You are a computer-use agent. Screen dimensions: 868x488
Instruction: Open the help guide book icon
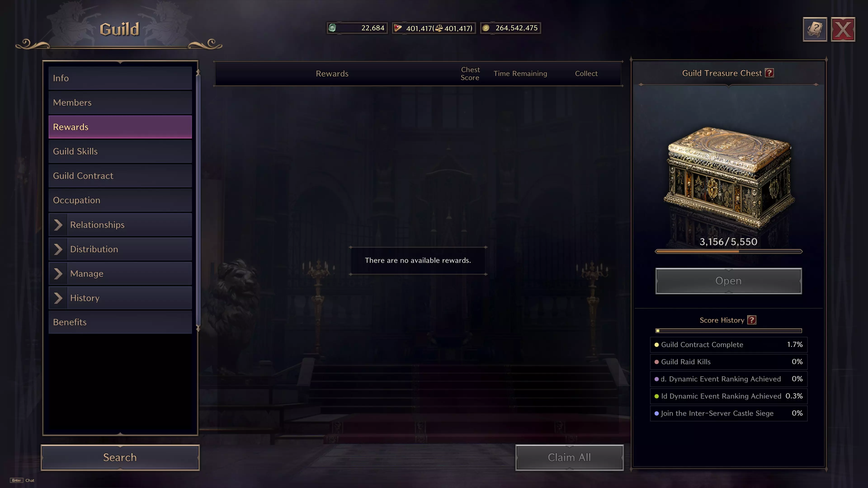point(815,29)
